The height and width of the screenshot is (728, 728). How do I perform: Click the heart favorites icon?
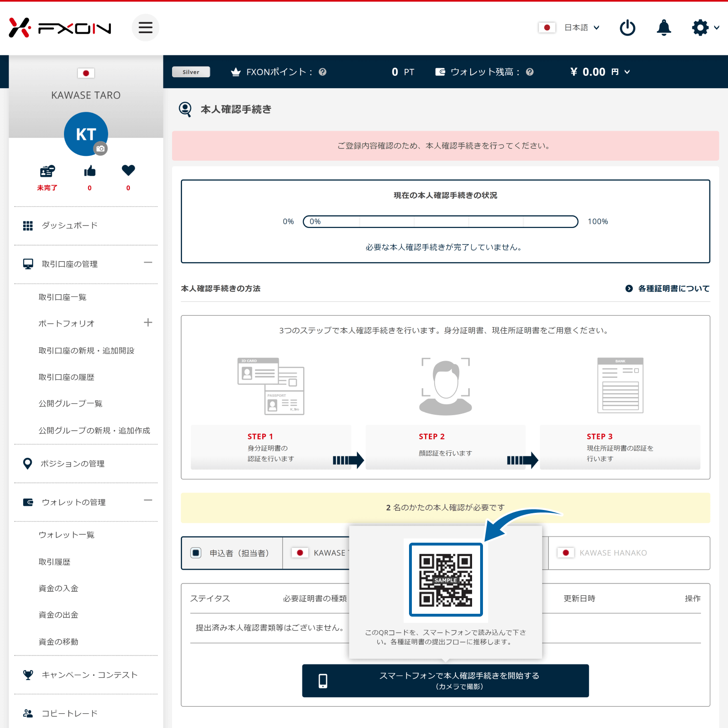click(128, 170)
